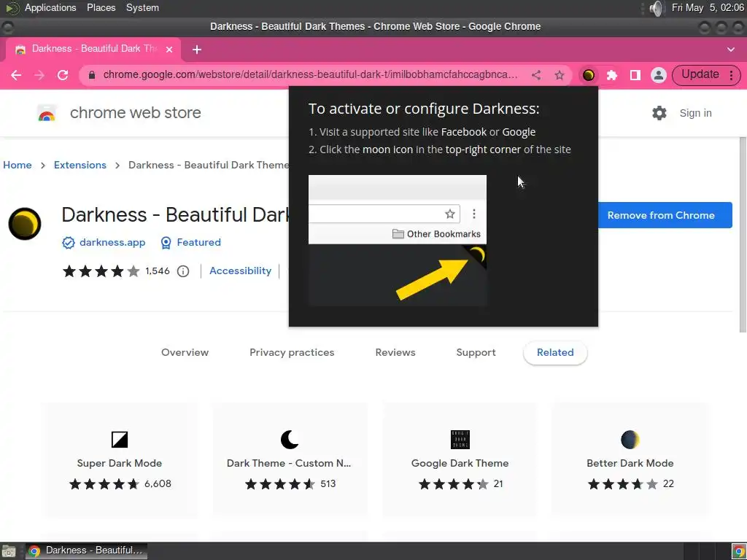Close the Darkness Chrome Web Store tab
The width and height of the screenshot is (747, 560).
point(169,50)
